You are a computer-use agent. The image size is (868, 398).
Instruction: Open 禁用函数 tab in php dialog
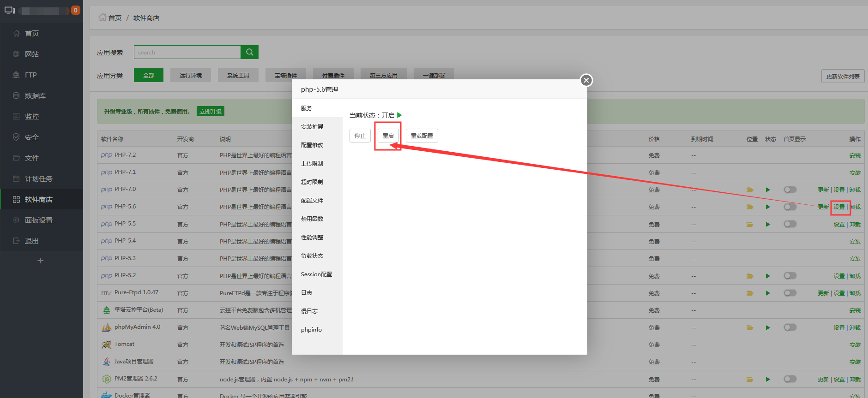tap(317, 219)
